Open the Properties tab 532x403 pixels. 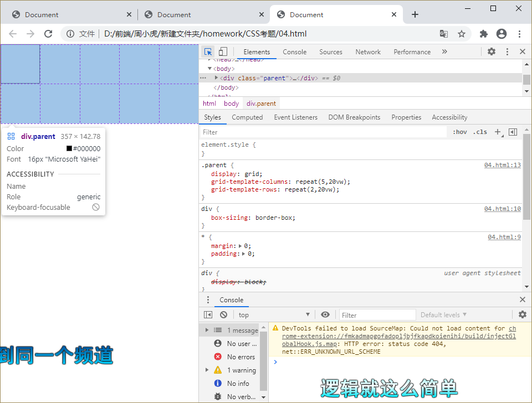[x=406, y=117]
